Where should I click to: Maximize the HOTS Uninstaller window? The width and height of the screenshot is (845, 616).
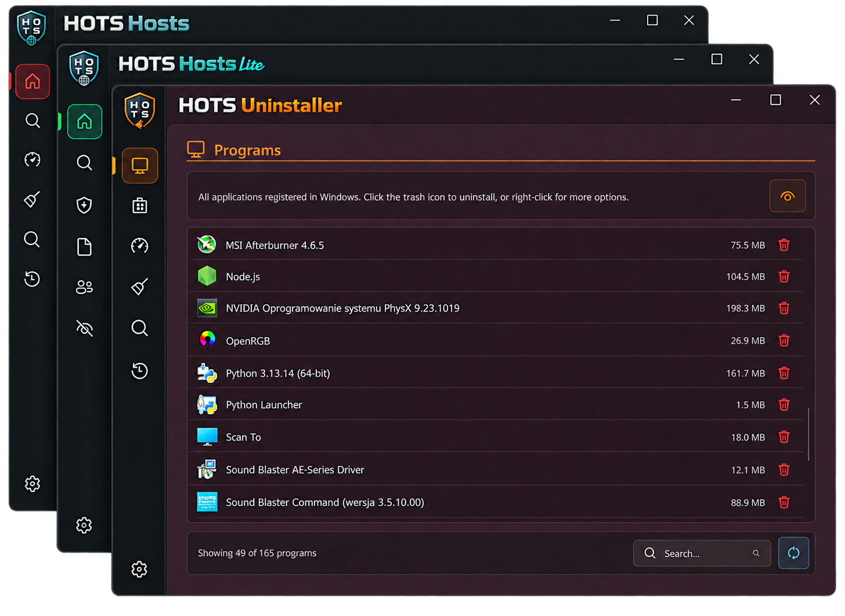(775, 100)
